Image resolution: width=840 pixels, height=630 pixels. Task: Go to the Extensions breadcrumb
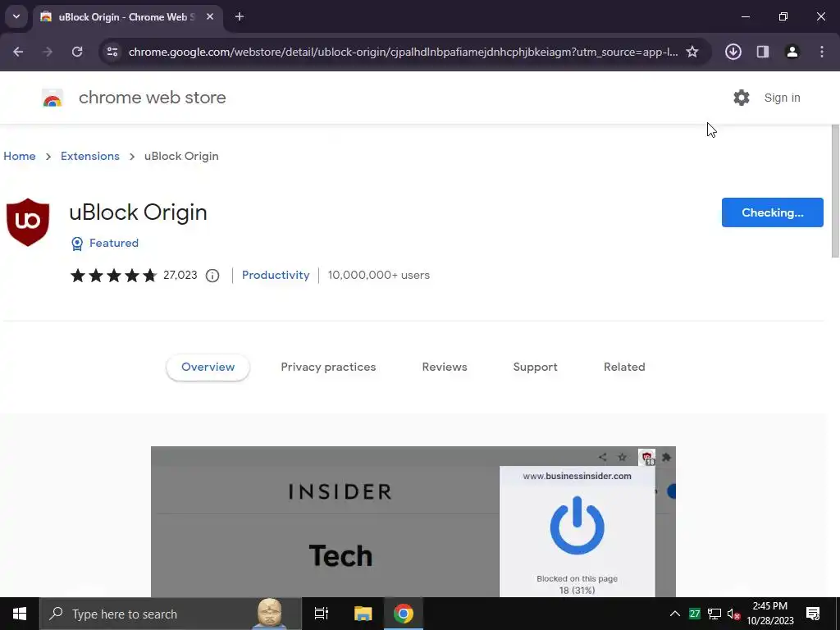(90, 156)
